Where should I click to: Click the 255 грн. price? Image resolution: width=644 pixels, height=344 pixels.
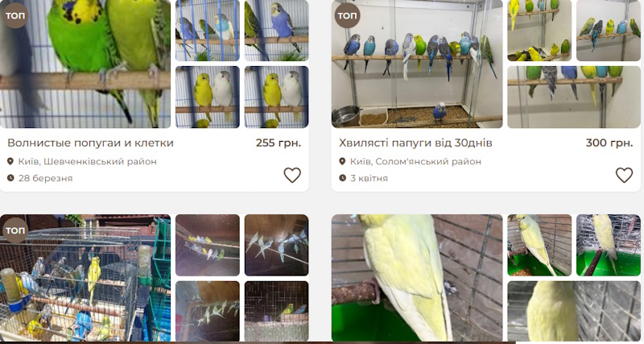[279, 143]
